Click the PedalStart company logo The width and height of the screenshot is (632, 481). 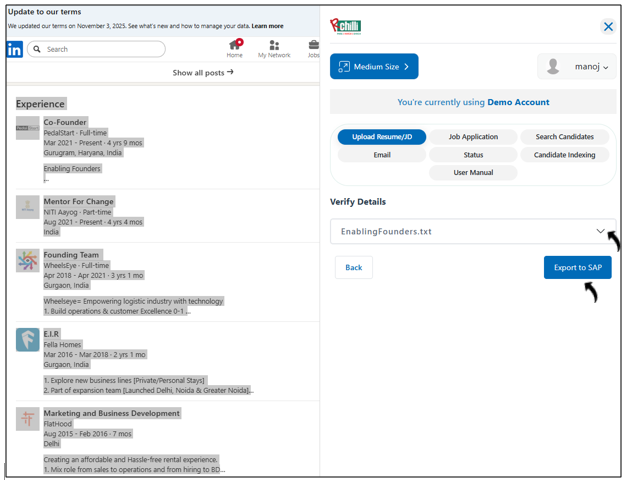pyautogui.click(x=27, y=128)
